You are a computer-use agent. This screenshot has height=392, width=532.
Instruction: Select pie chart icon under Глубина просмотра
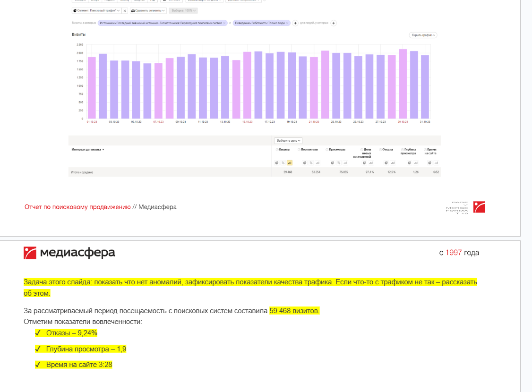coord(410,163)
